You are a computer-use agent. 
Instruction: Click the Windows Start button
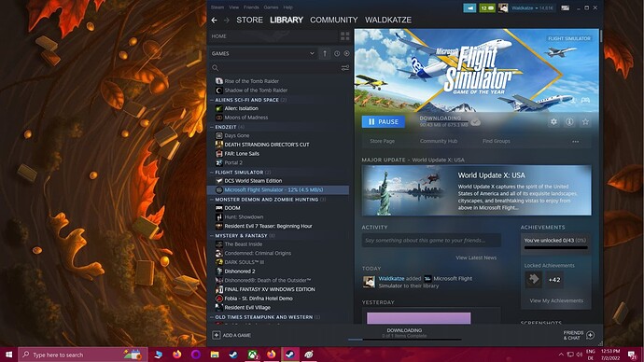point(8,355)
